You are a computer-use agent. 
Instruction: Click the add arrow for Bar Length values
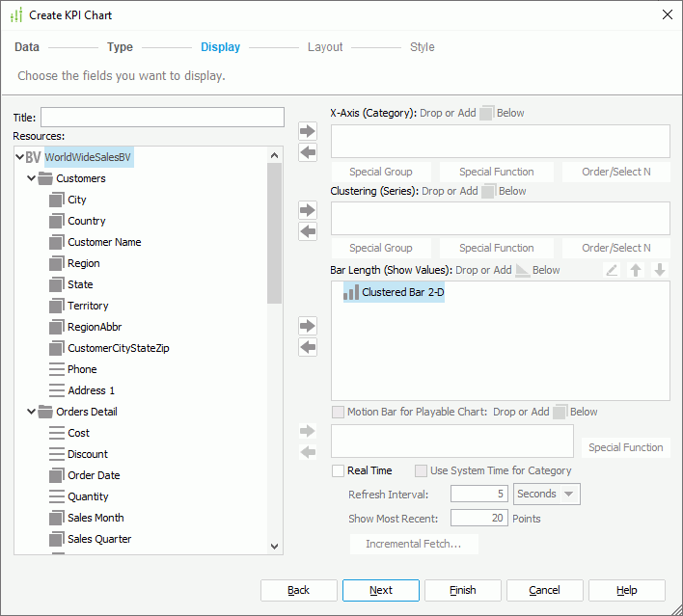point(308,326)
